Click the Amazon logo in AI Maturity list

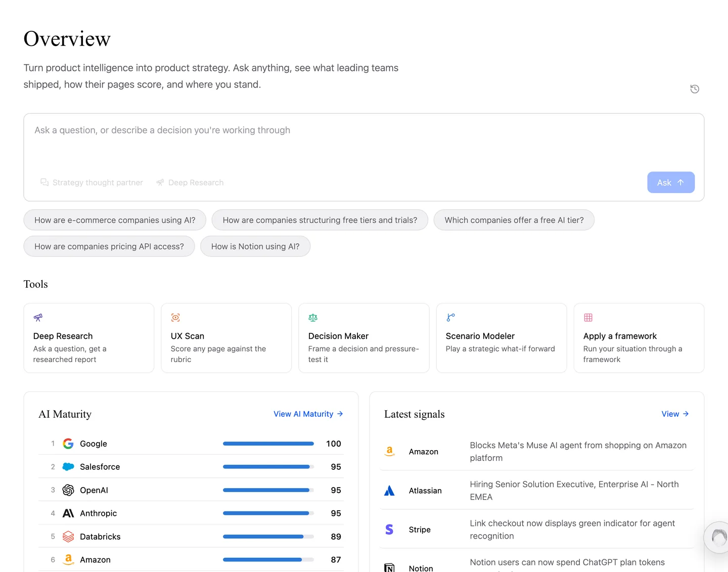coord(68,559)
